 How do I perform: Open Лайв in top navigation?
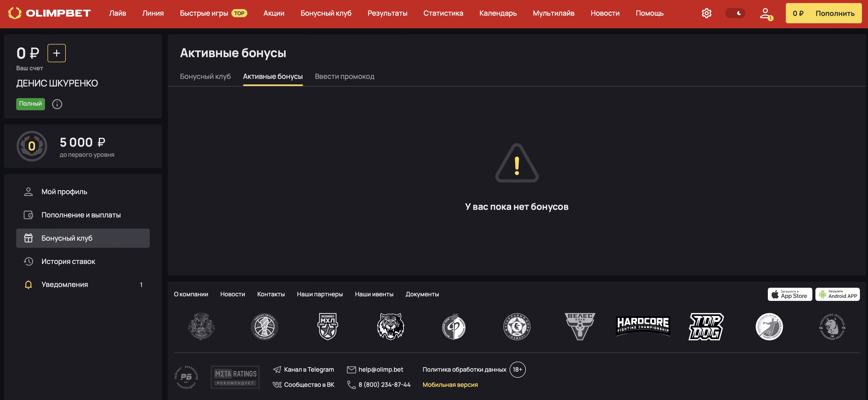(x=117, y=13)
